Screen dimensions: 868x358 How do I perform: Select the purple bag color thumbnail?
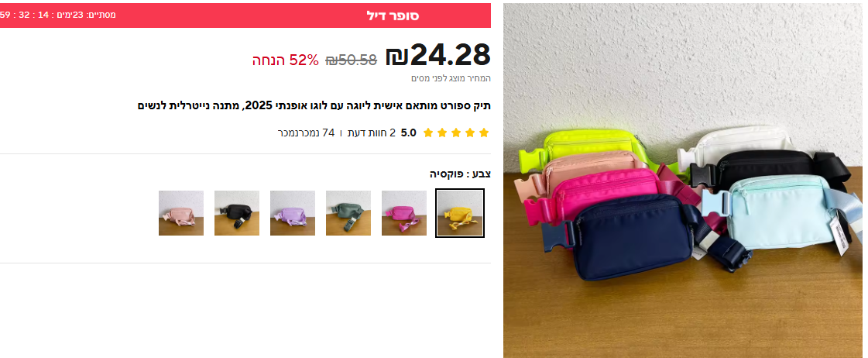pyautogui.click(x=292, y=213)
